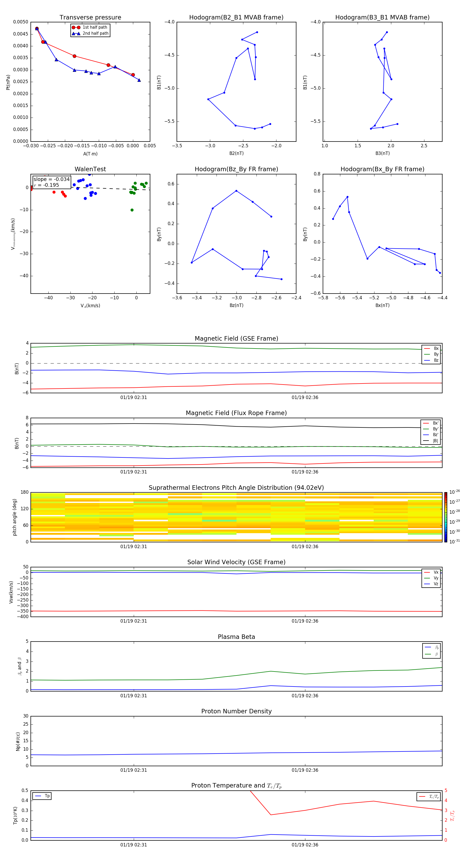Viewport: 473px width, 868px height.
Task: Click the "B2(nT)" x-axis label
Action: (236, 153)
